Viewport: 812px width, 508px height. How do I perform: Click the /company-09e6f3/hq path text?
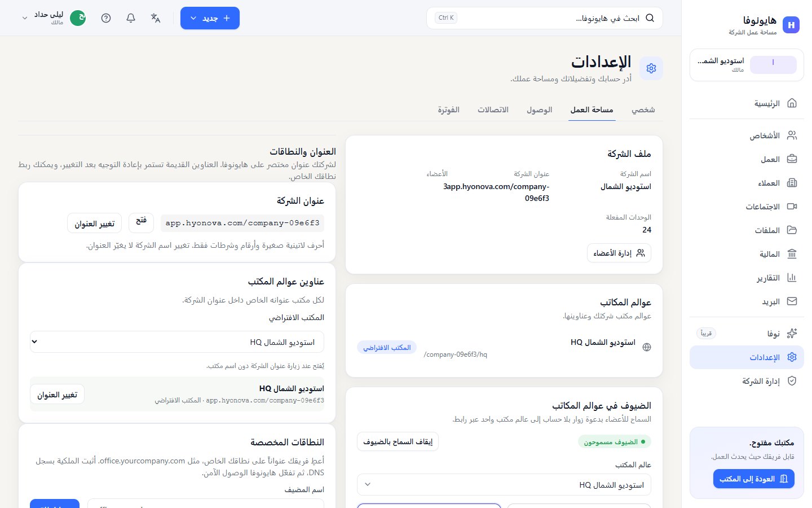[x=456, y=354]
